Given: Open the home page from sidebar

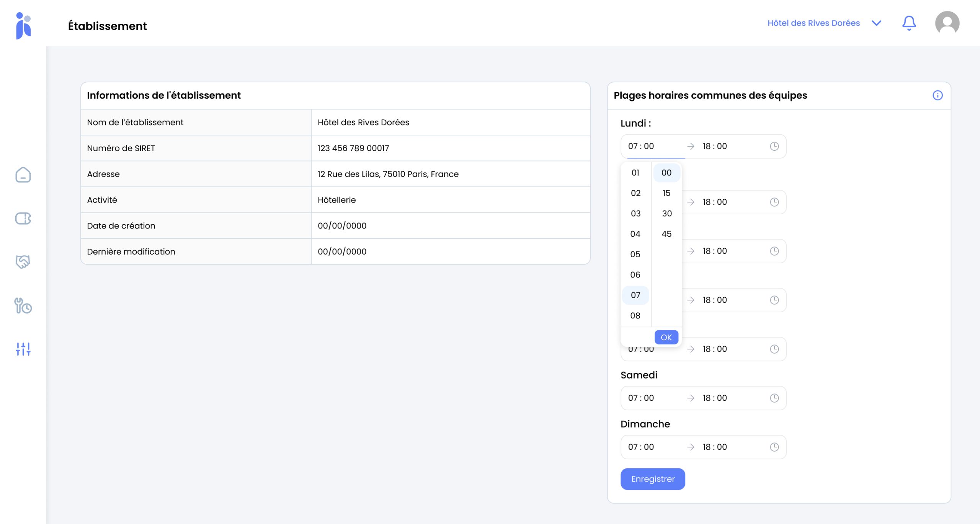Looking at the screenshot, I should (x=23, y=175).
